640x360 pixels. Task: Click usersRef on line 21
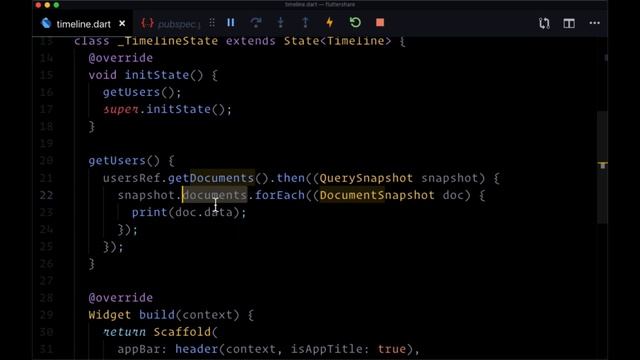(132, 178)
